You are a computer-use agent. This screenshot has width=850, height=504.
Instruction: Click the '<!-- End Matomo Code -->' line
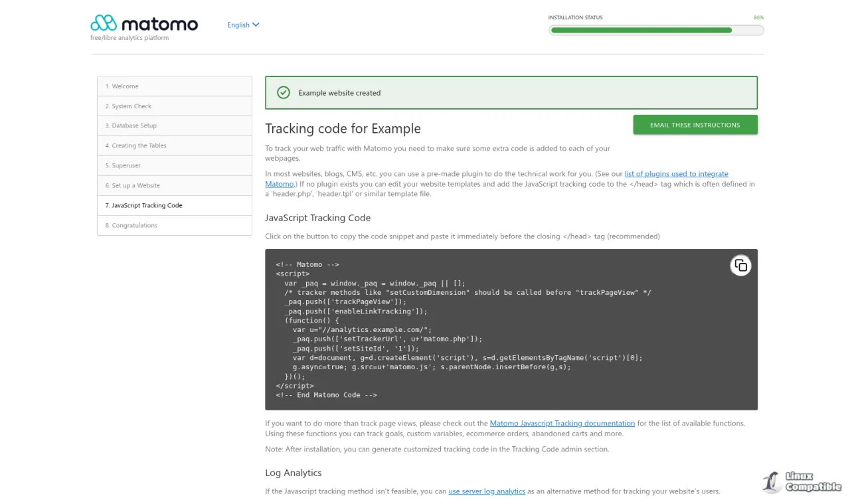(326, 394)
